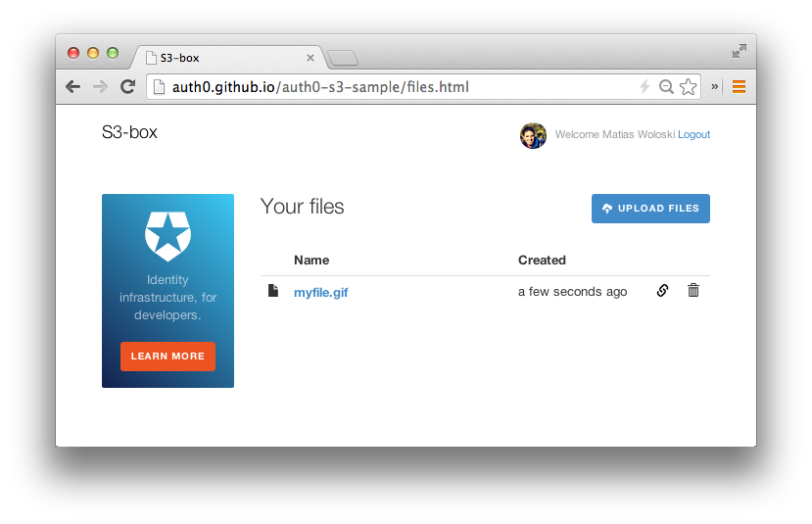Open a new browser tab

pos(343,58)
